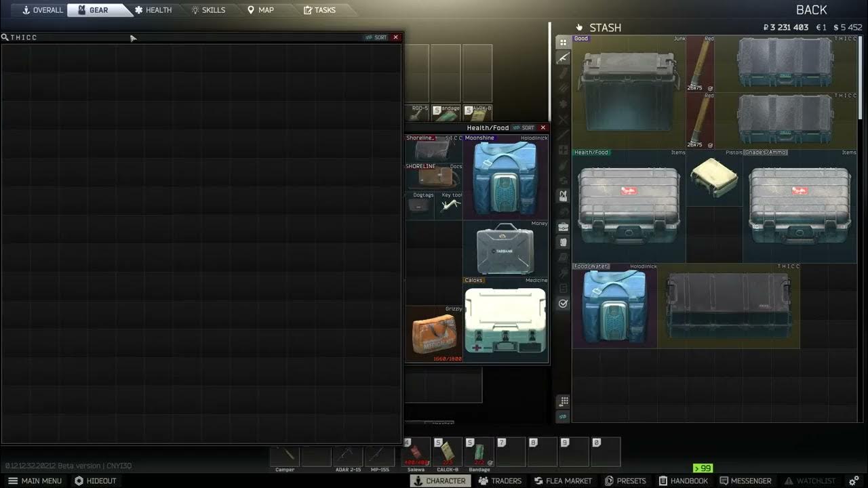Screen dimensions: 868x488
Task: Select the ADAR 2-15 weapon slot
Action: pyautogui.click(x=348, y=456)
